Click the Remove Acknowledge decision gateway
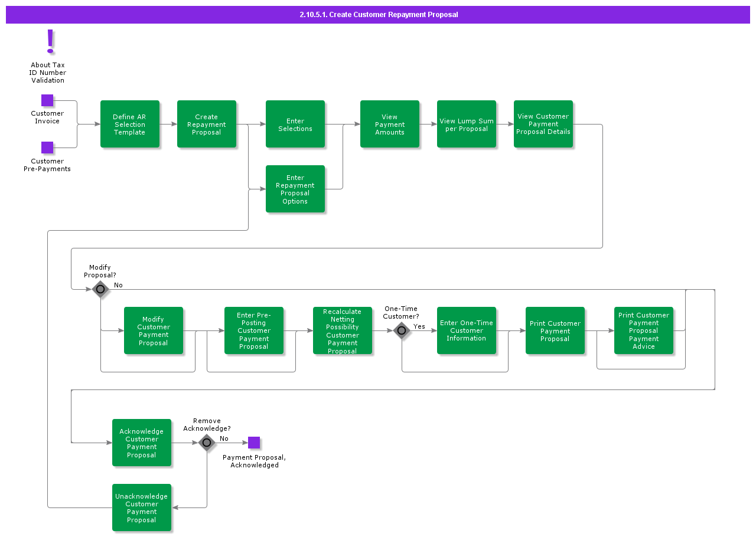The height and width of the screenshot is (537, 756). [x=207, y=443]
